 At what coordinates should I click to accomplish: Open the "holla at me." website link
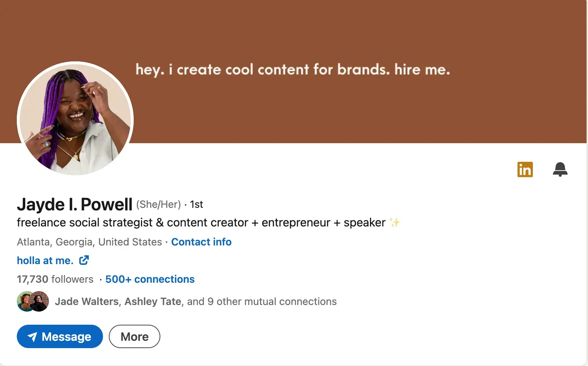(x=45, y=260)
